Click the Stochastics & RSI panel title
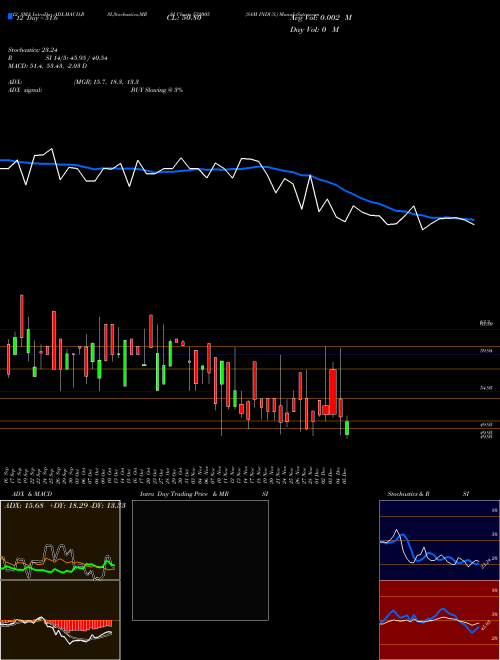The image size is (500, 660). coord(428,494)
